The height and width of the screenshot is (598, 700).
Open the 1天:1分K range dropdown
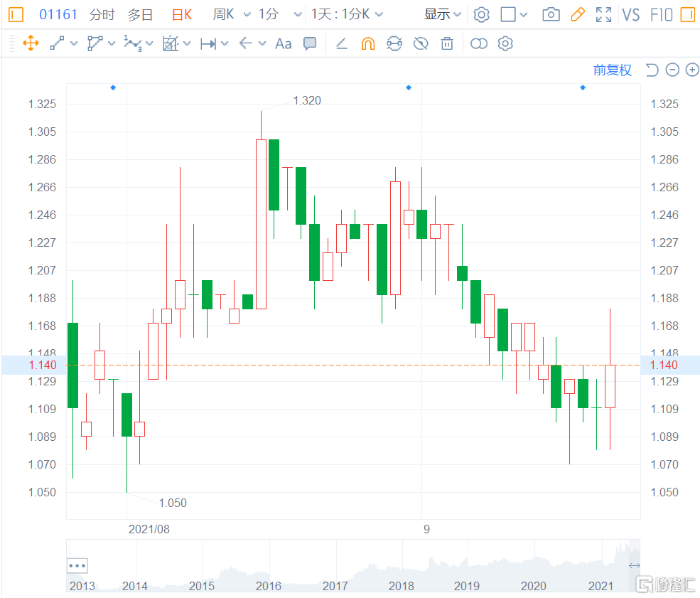click(x=347, y=15)
